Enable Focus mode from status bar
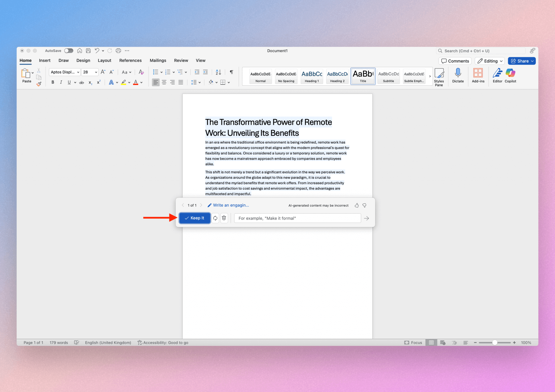The width and height of the screenshot is (555, 392). click(x=413, y=342)
